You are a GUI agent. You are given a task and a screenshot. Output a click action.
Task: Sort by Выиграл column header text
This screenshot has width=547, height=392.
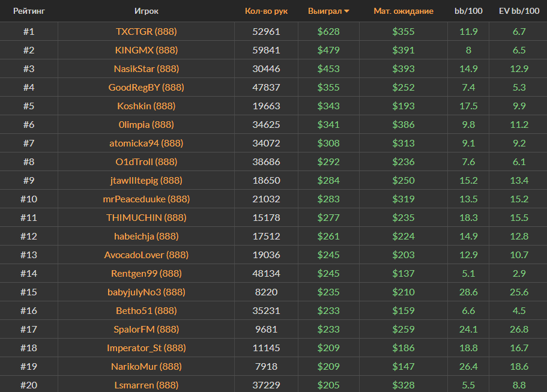[x=324, y=11]
